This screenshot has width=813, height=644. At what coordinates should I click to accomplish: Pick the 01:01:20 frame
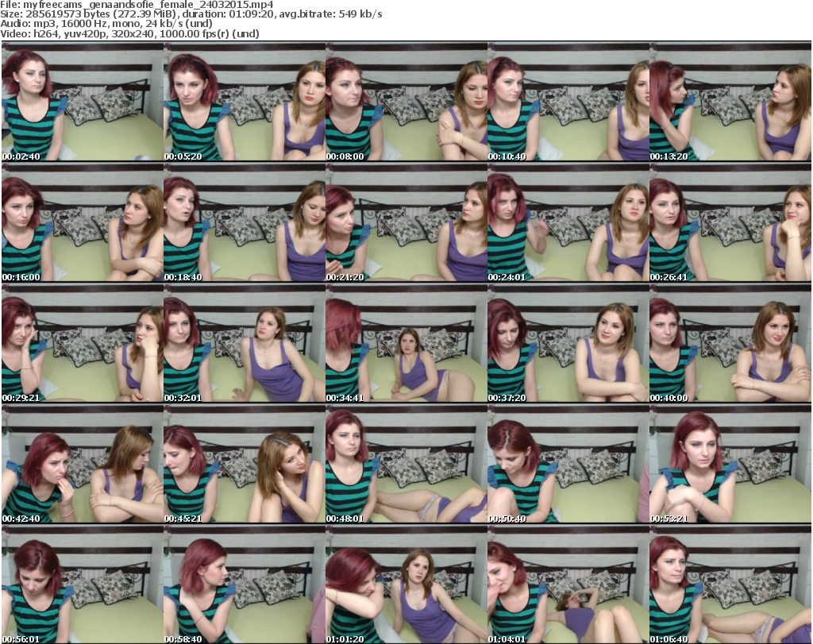click(406, 585)
